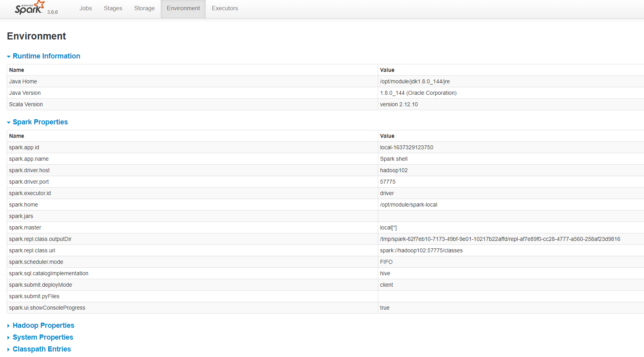Image resolution: width=644 pixels, height=357 pixels.
Task: Expand the System Properties section
Action: (x=40, y=337)
